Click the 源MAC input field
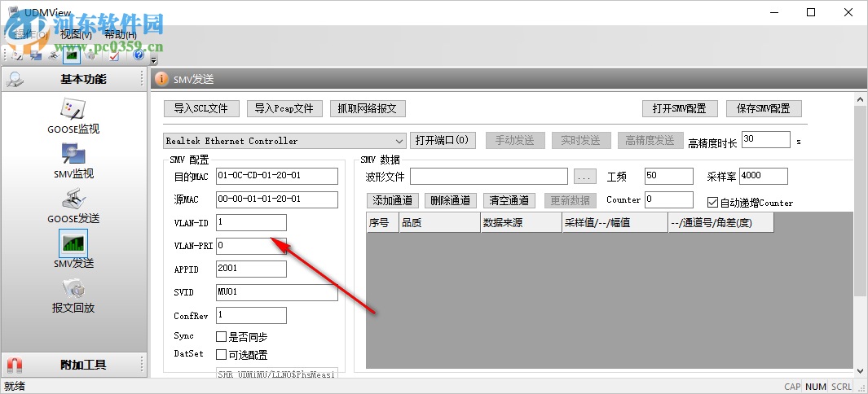The height and width of the screenshot is (394, 868). point(277,199)
